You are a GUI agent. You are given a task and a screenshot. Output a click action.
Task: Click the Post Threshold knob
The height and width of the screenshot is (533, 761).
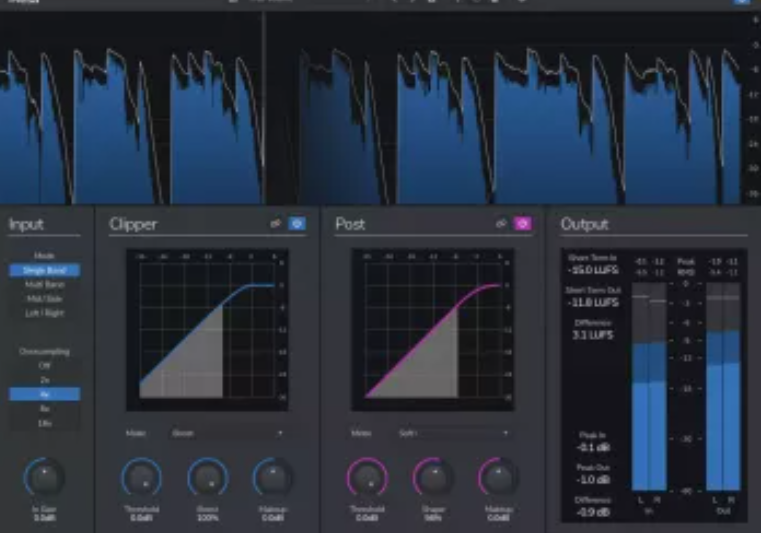click(367, 477)
